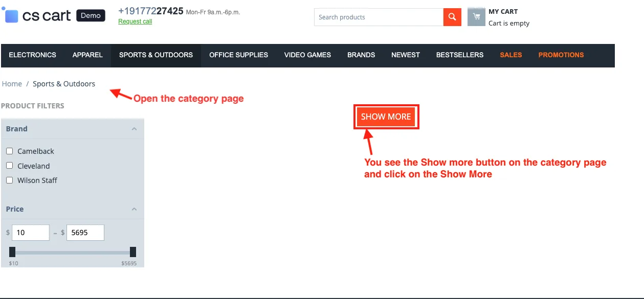Click the price range slider track

point(73,252)
